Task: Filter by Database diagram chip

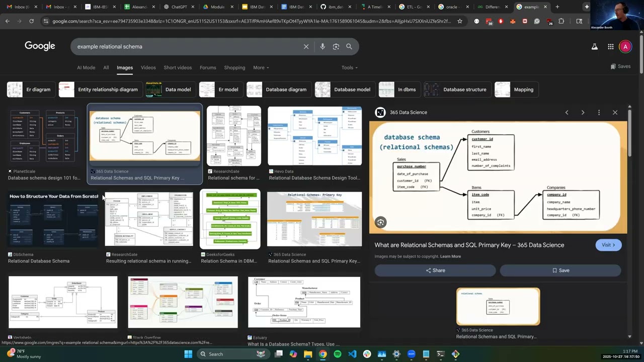Action: tap(279, 89)
